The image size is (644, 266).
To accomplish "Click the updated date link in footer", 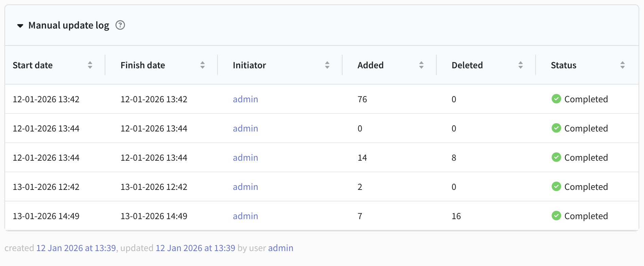I will (195, 248).
